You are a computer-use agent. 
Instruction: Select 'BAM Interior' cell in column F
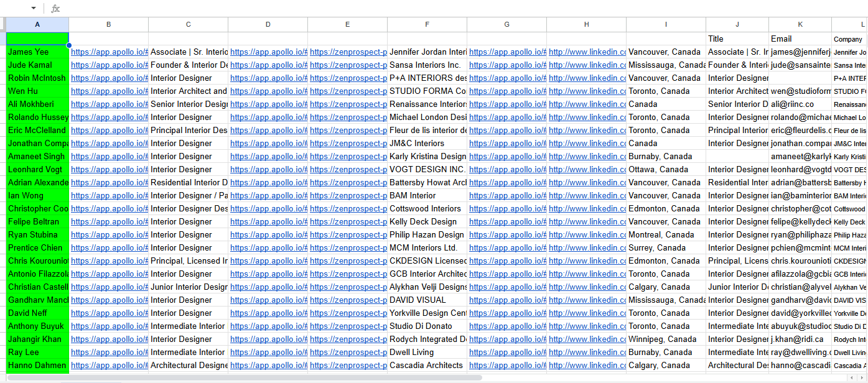427,195
